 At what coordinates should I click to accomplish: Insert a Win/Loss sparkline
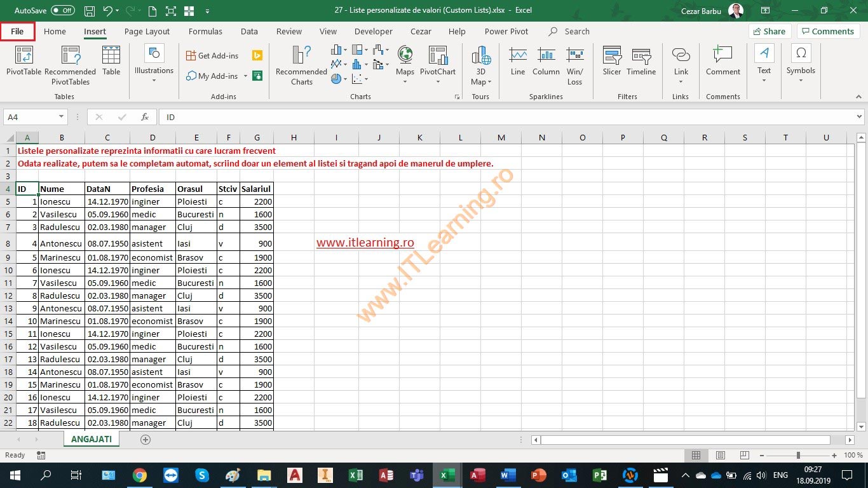coord(574,65)
